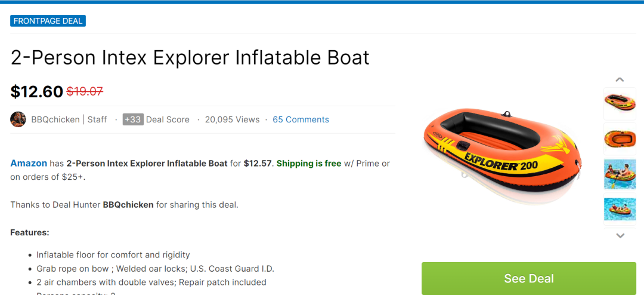Follow the Amazon store link
644x295 pixels.
(x=29, y=164)
